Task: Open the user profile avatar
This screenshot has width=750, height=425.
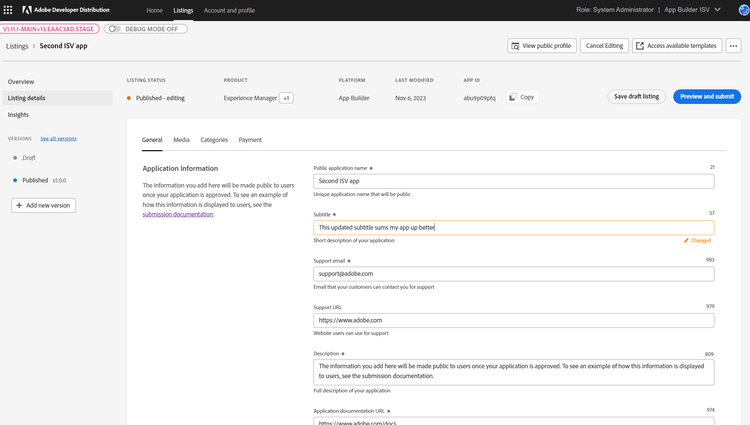Action: point(743,10)
